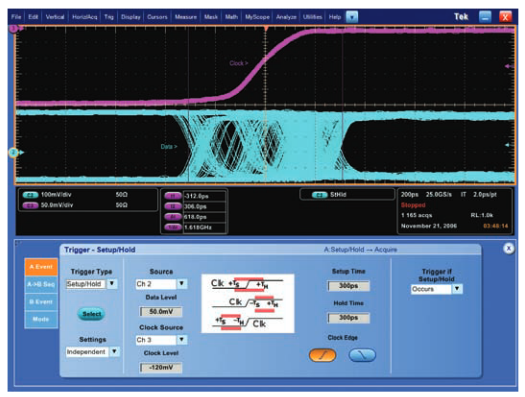Switch to the A->B Seq tab

[x=41, y=284]
